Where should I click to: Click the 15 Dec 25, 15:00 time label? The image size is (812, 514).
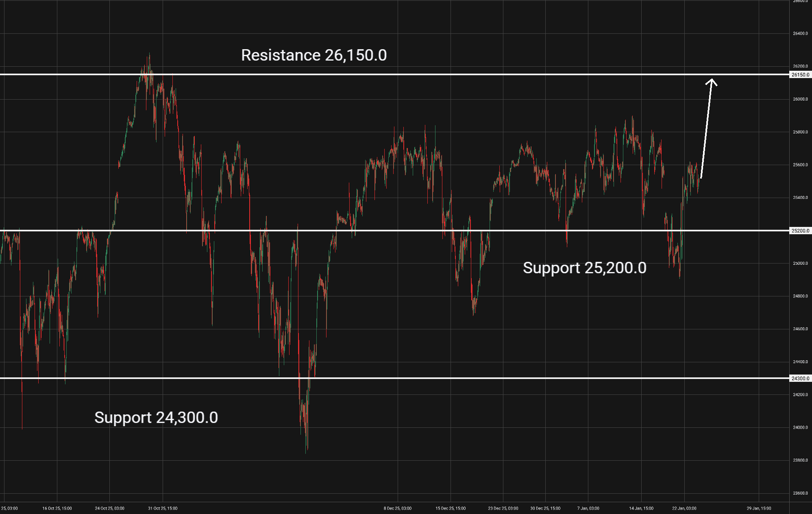pyautogui.click(x=451, y=508)
